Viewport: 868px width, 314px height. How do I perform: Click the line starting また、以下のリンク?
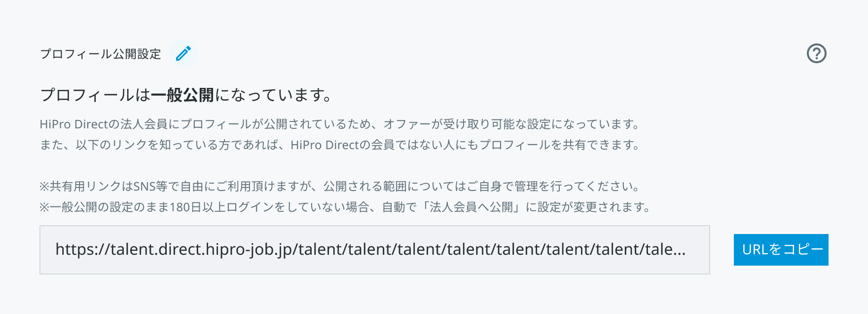tap(339, 145)
